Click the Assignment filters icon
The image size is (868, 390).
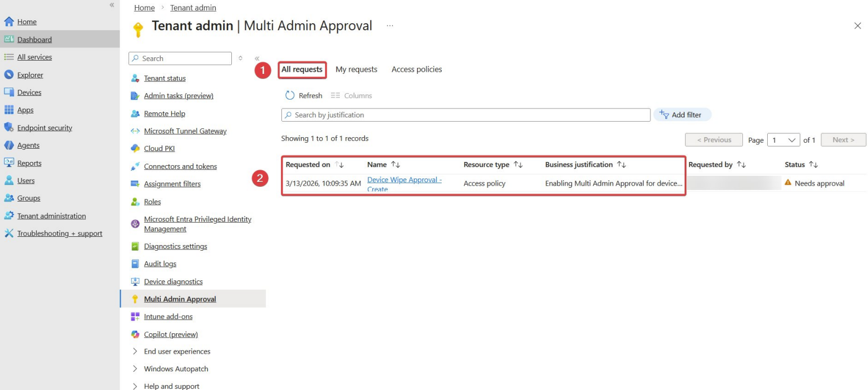coord(135,184)
